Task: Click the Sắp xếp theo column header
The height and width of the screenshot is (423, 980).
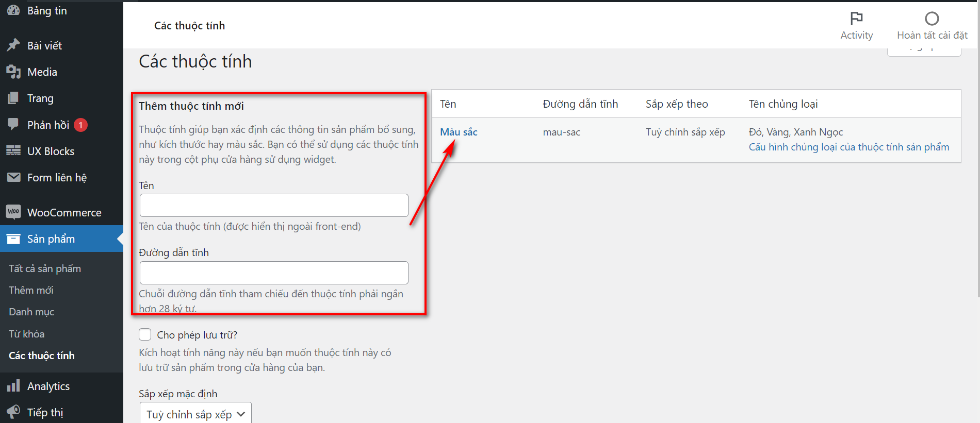Action: click(x=677, y=104)
